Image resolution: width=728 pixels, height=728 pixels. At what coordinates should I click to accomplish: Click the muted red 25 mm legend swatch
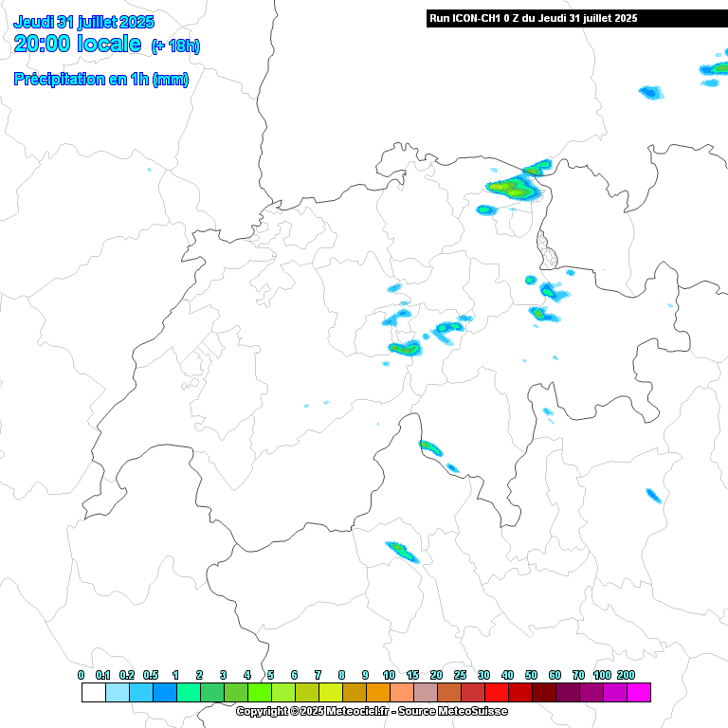click(x=473, y=692)
